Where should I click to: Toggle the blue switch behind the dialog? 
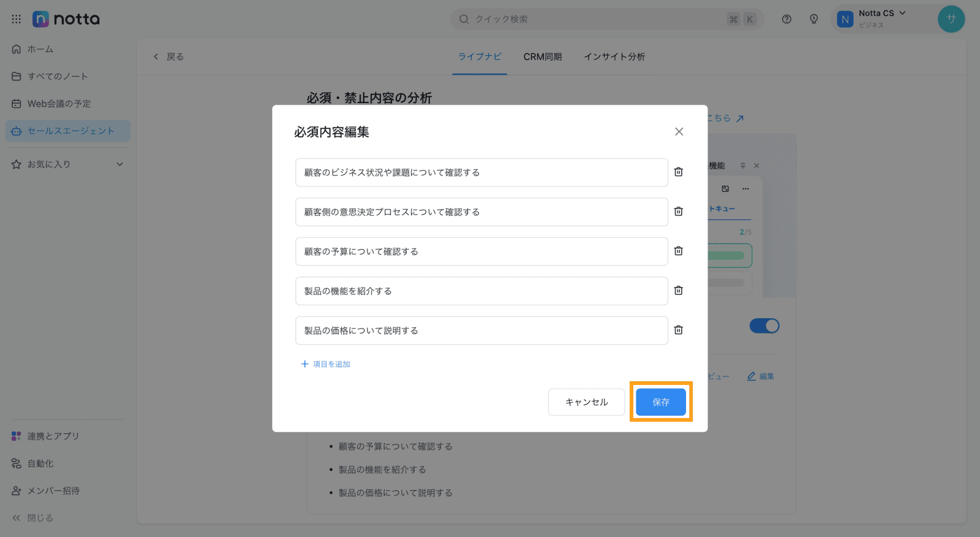click(764, 326)
